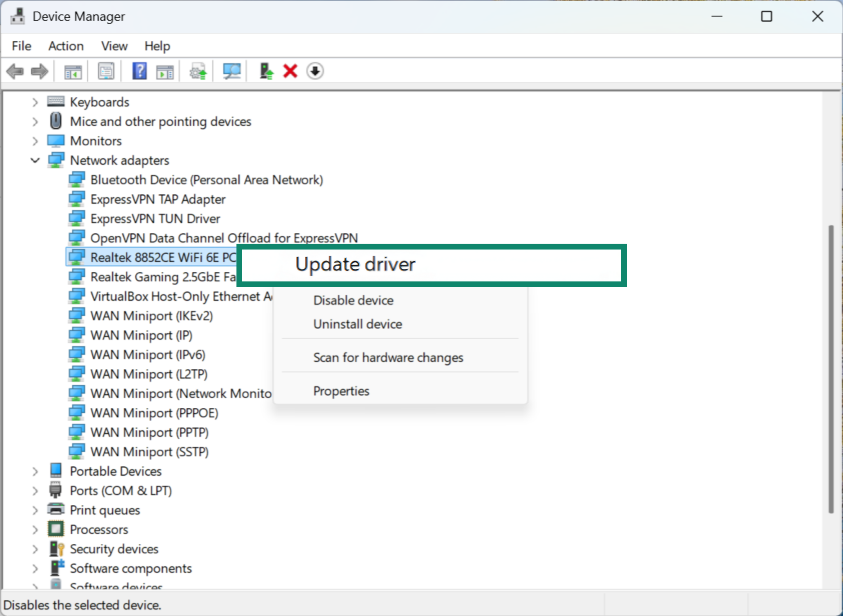The height and width of the screenshot is (616, 843).
Task: Expand the Keyboards category
Action: [35, 102]
